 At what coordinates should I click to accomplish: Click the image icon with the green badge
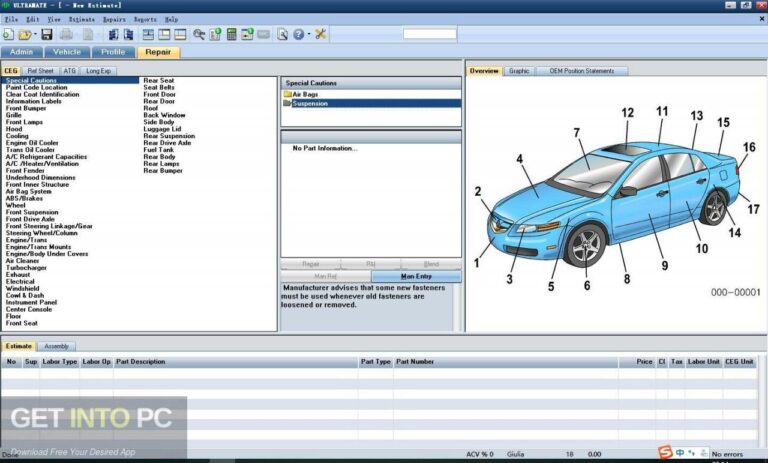pyautogui.click(x=247, y=34)
